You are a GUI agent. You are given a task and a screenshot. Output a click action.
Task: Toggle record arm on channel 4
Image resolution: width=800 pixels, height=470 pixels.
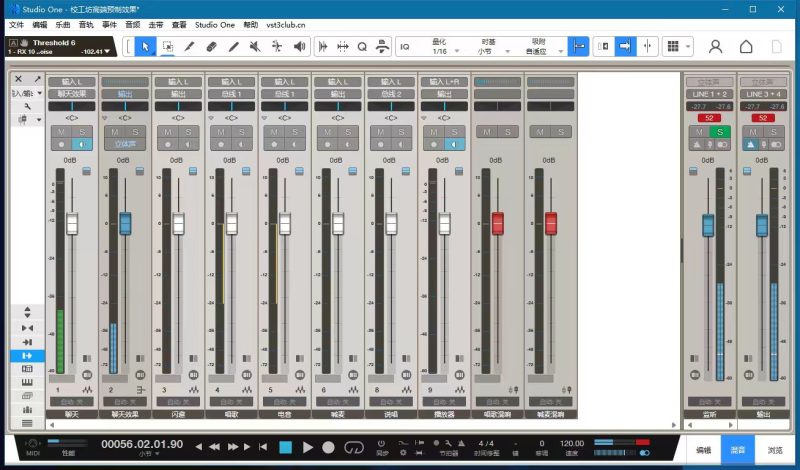[221, 144]
